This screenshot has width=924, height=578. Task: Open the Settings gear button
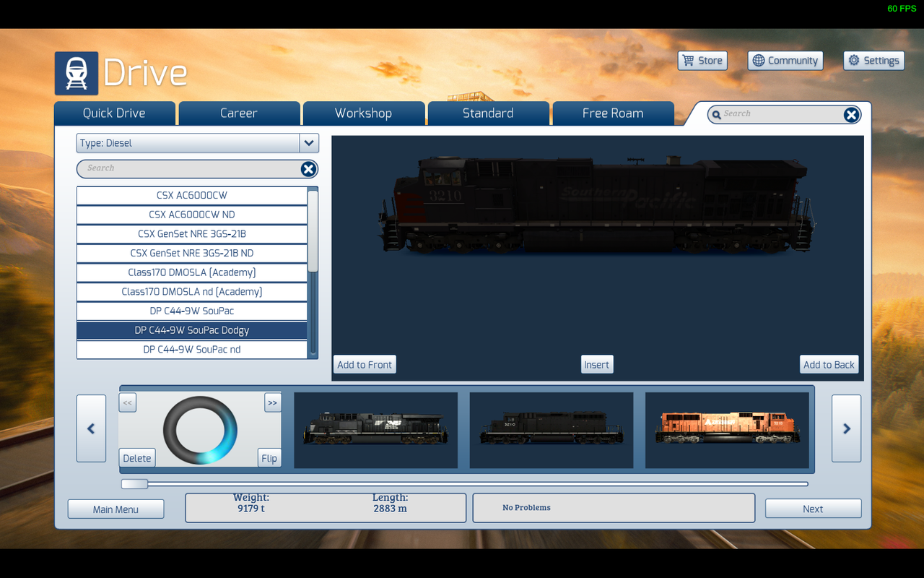pos(873,61)
